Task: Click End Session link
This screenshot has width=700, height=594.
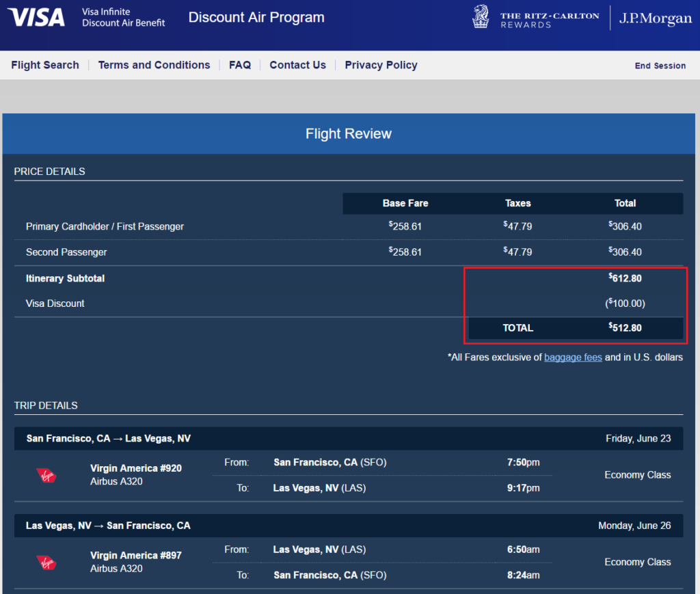Action: point(660,66)
